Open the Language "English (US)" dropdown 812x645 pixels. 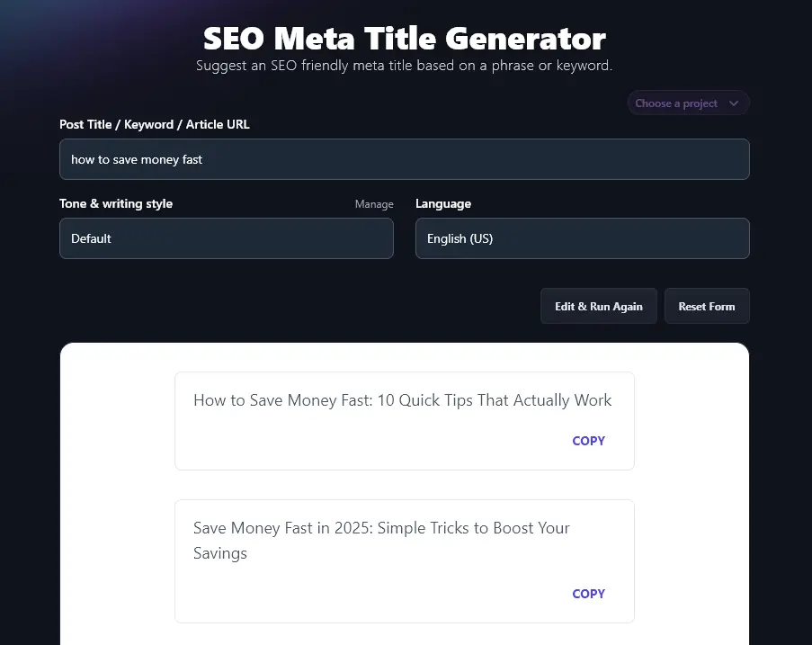[582, 238]
